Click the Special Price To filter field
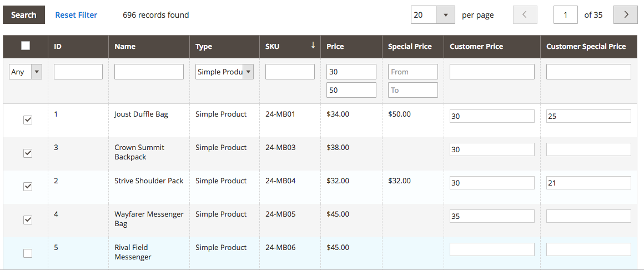This screenshot has width=644, height=270. [x=412, y=90]
